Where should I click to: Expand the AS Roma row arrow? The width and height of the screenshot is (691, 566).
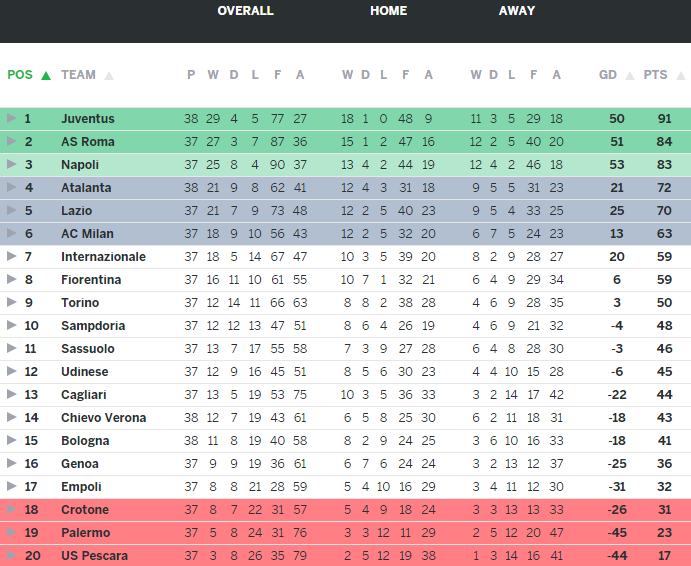(x=12, y=141)
